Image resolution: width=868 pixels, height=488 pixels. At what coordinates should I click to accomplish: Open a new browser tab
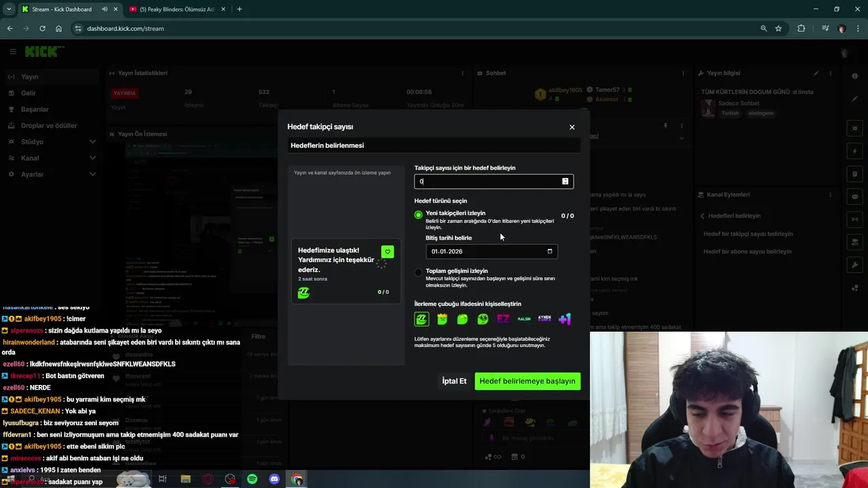click(x=239, y=9)
